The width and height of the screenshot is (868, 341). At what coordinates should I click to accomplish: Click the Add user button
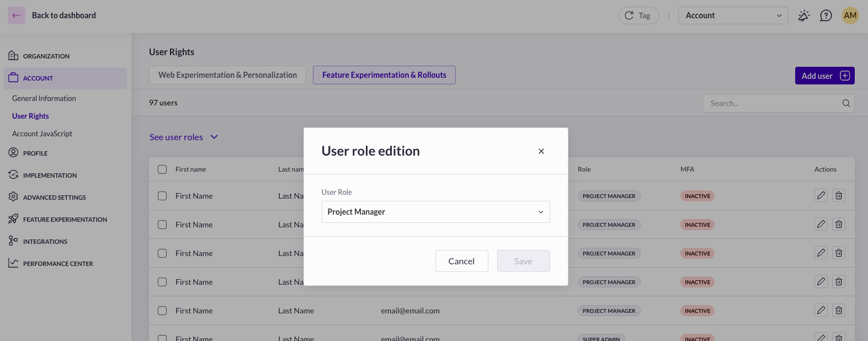click(824, 76)
